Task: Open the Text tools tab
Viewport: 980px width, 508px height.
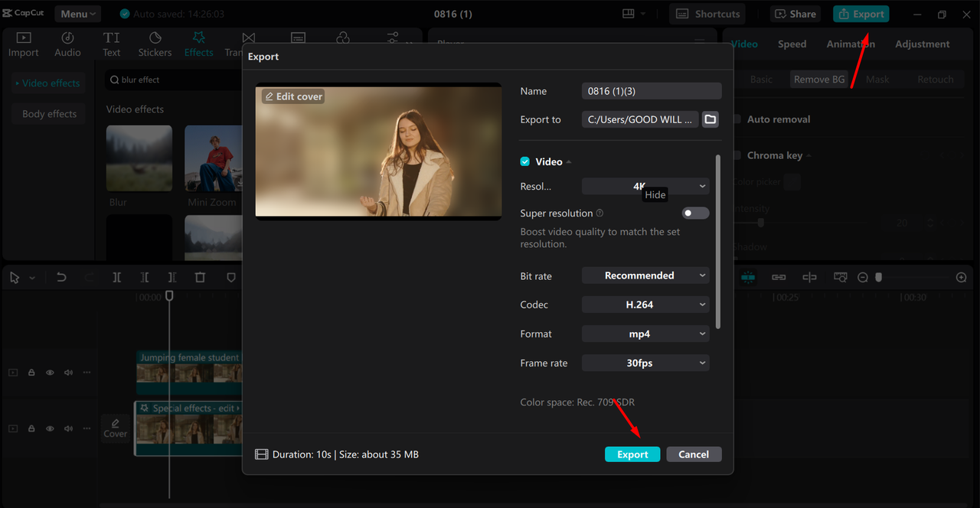Action: point(112,44)
